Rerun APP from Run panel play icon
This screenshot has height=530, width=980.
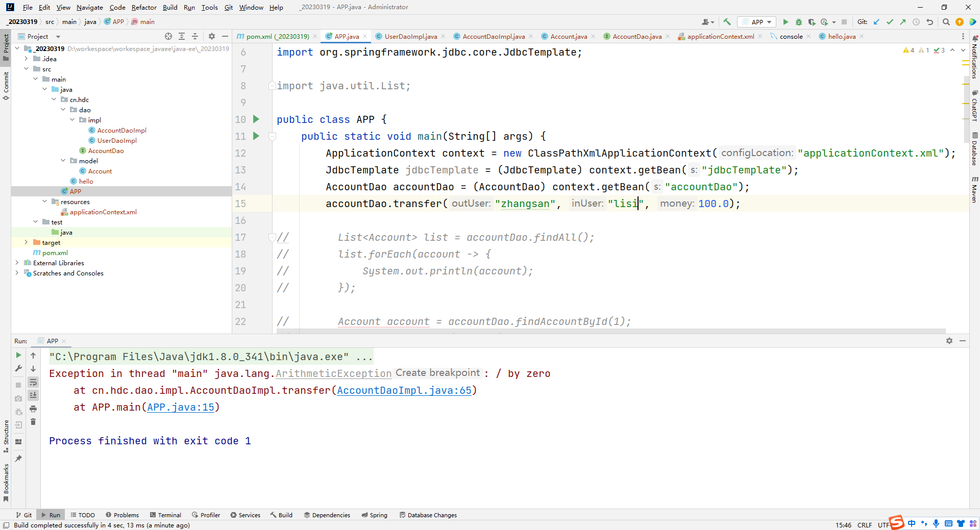tap(18, 355)
